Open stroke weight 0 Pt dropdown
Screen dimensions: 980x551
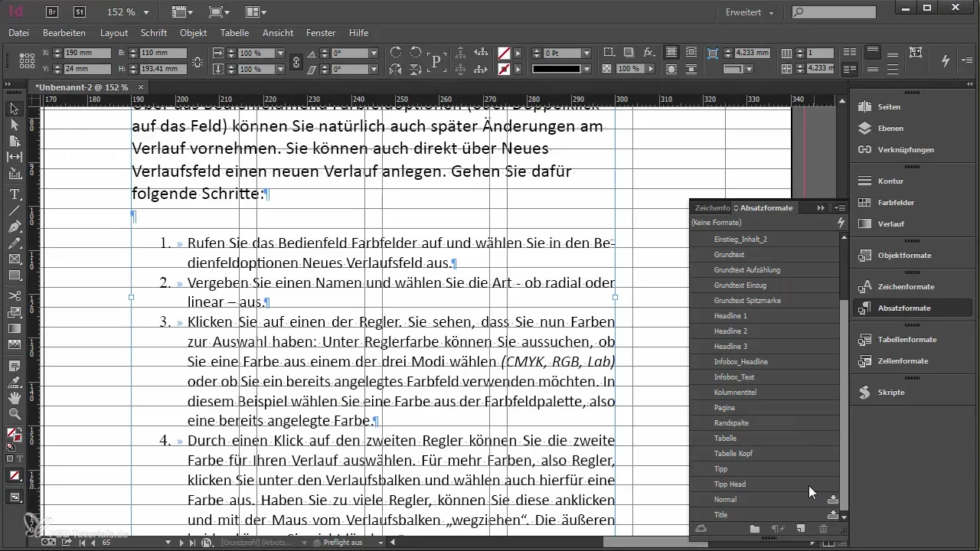coord(586,54)
